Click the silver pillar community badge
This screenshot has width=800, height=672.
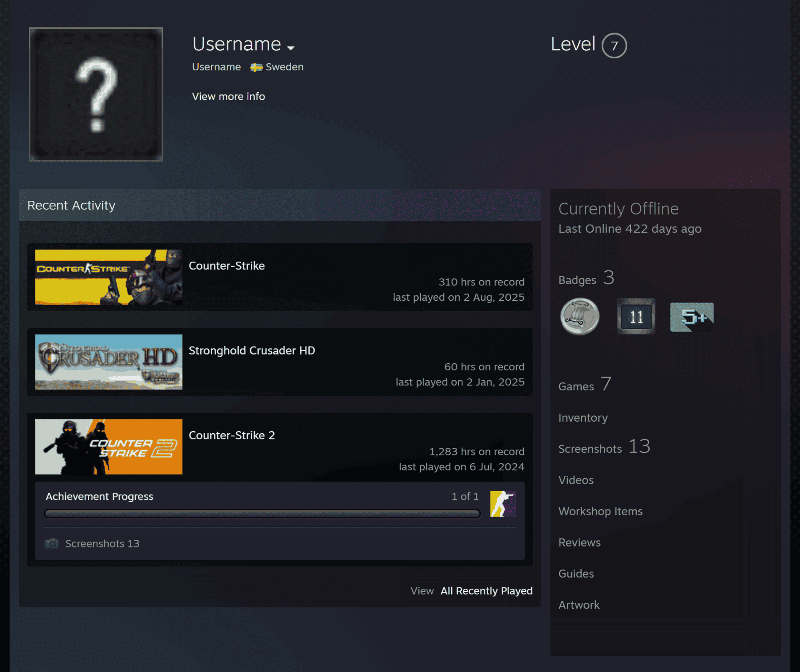580,317
